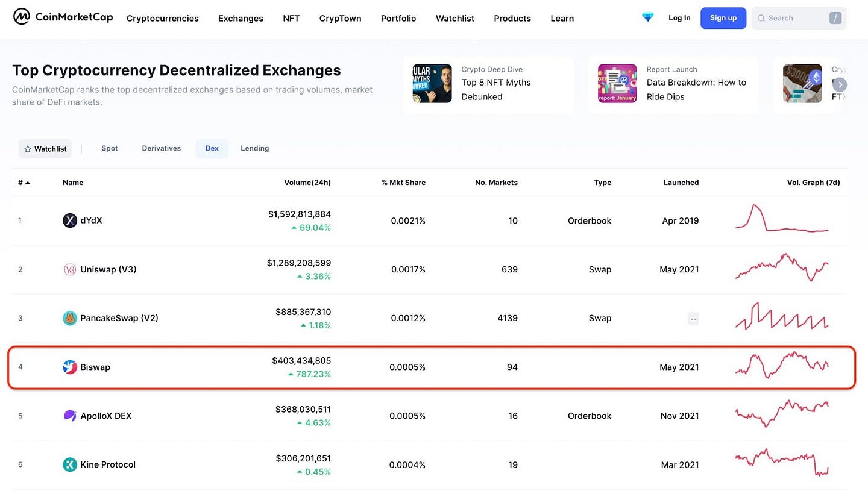Click the PancakeSwap (V2) bunny icon
This screenshot has width=868, height=491.
point(70,318)
